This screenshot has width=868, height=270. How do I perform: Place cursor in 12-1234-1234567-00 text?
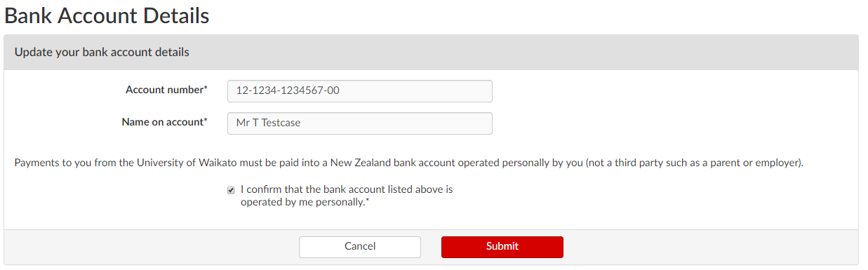(288, 91)
